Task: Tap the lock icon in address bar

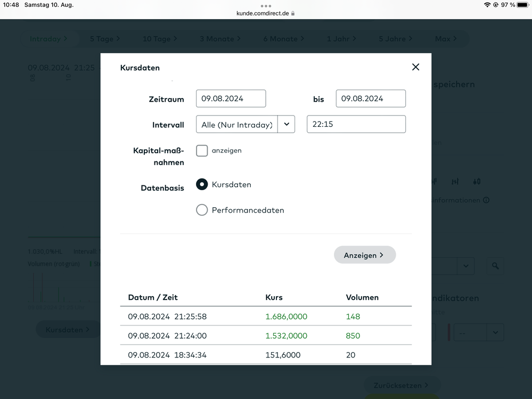Action: tap(293, 13)
